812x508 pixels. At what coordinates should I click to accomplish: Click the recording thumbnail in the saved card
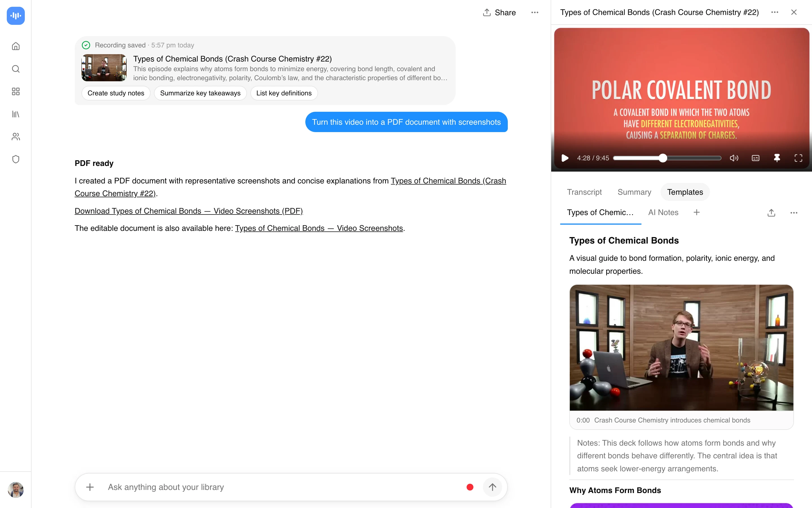(104, 67)
